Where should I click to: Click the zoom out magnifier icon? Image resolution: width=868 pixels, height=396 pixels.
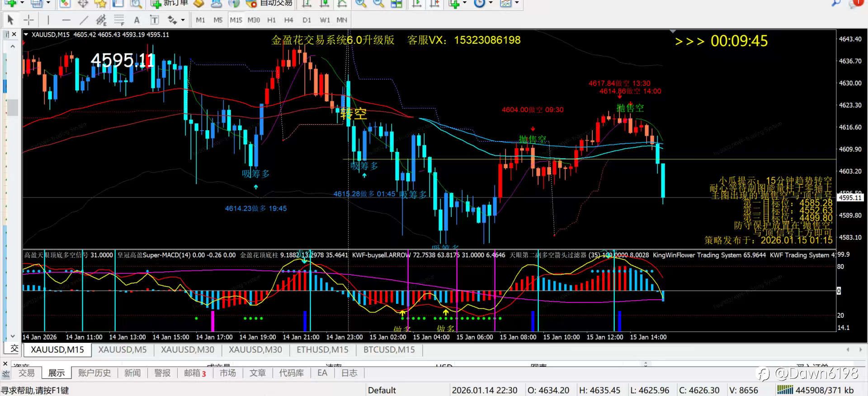[x=378, y=4]
